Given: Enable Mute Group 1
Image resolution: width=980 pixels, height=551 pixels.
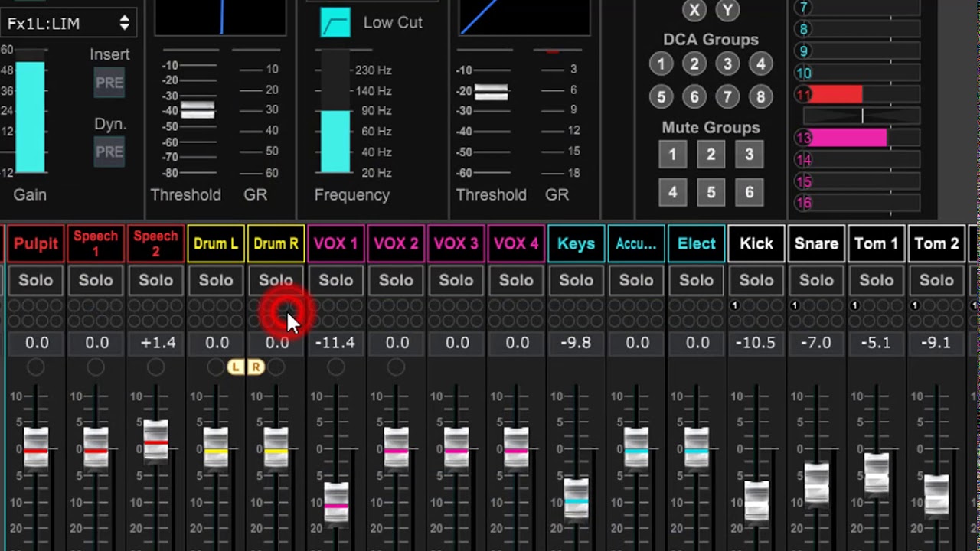Looking at the screenshot, I should pyautogui.click(x=672, y=155).
